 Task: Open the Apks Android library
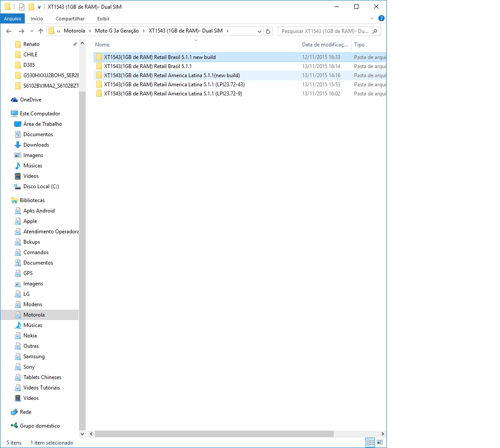[39, 211]
